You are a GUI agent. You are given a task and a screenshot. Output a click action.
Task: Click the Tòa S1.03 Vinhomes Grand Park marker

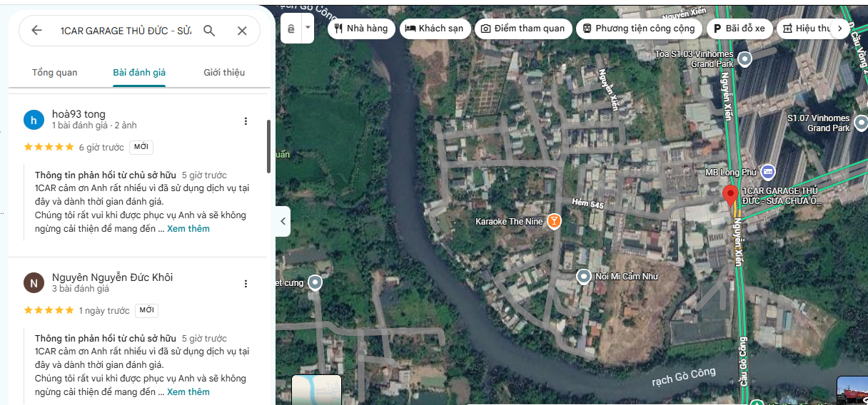point(745,58)
